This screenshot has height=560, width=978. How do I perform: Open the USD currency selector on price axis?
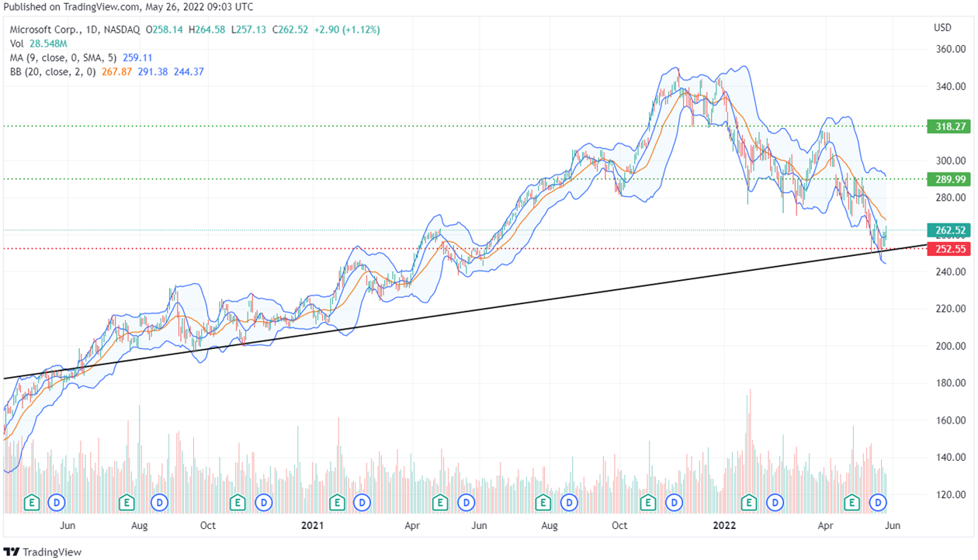(x=942, y=28)
